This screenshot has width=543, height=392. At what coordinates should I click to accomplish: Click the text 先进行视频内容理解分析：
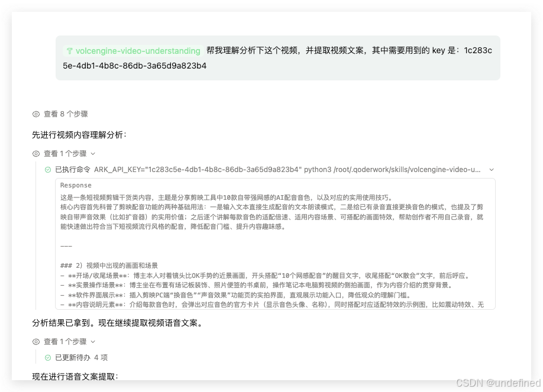click(x=80, y=135)
